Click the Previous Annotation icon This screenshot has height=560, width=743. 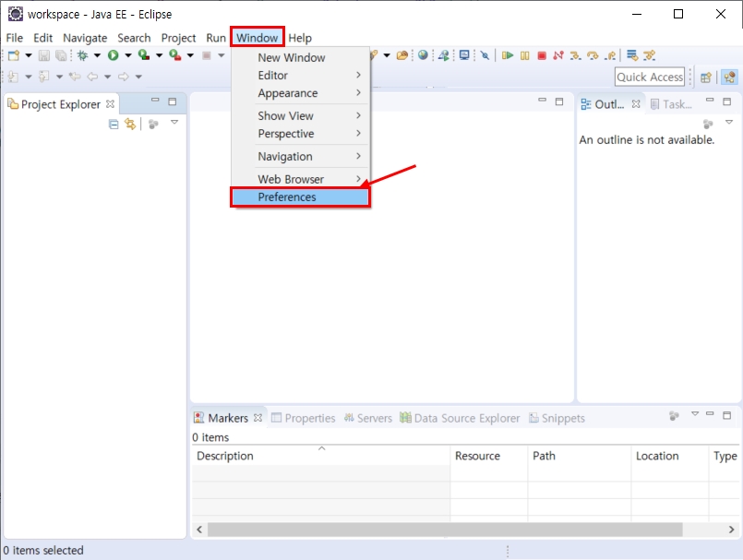tap(44, 77)
